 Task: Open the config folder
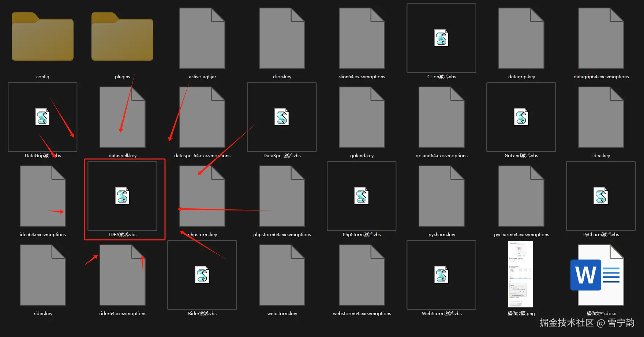tap(42, 37)
